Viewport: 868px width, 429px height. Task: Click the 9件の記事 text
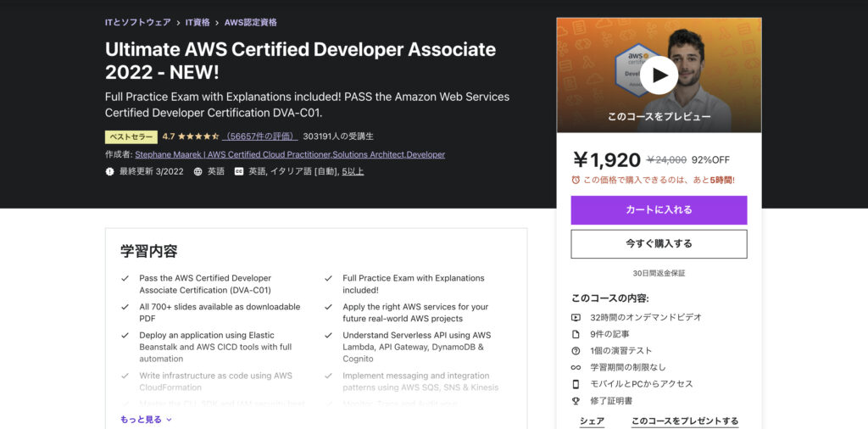click(609, 334)
